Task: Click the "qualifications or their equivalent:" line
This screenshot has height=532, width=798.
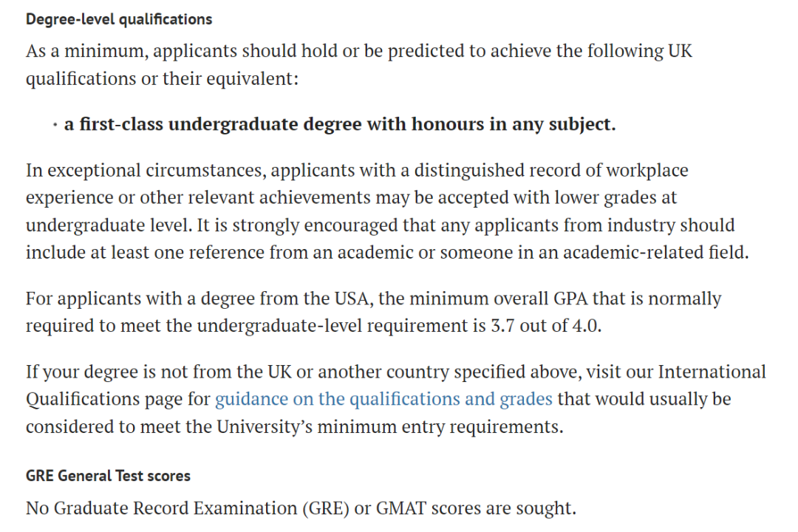Action: [162, 78]
